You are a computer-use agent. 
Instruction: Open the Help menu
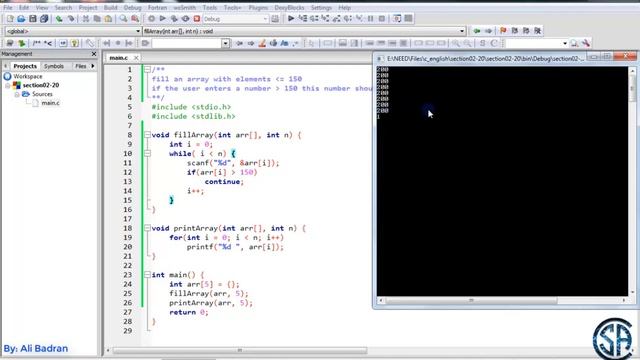point(344,7)
